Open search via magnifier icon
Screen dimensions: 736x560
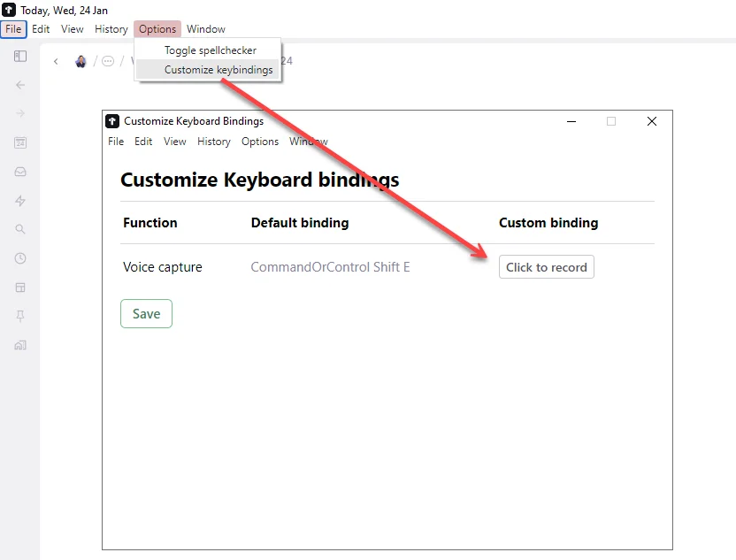point(20,229)
